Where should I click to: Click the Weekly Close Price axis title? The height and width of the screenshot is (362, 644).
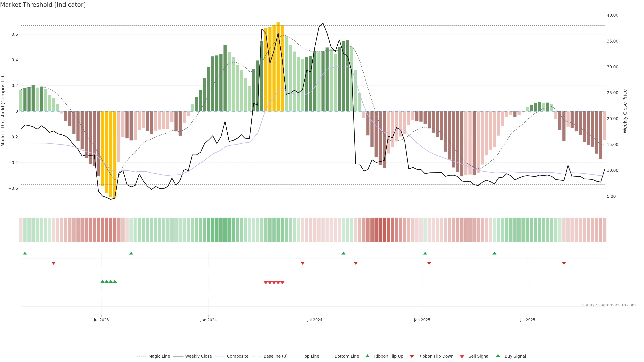coord(625,111)
